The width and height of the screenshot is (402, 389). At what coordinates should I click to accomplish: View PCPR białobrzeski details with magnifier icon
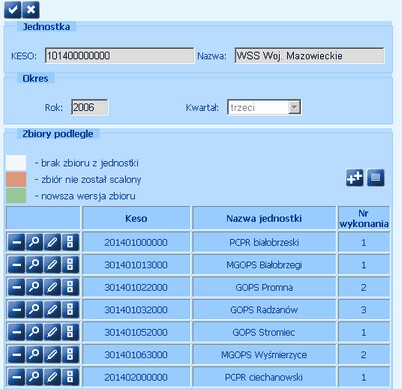pyautogui.click(x=34, y=242)
